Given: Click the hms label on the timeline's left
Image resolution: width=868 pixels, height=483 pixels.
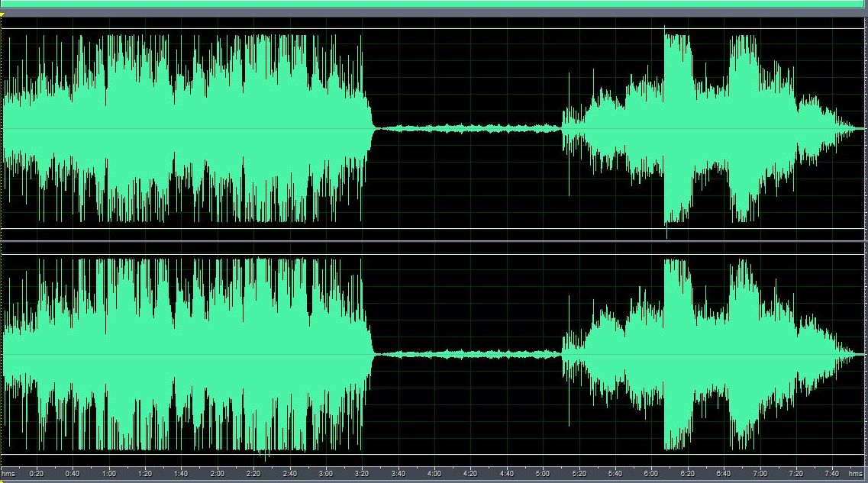Looking at the screenshot, I should click(8, 472).
